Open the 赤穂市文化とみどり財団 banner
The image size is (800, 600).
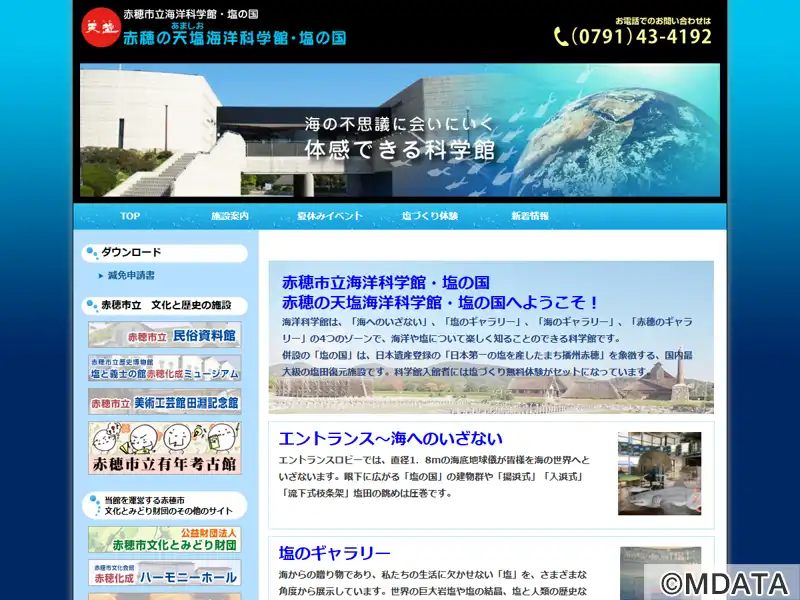pyautogui.click(x=165, y=540)
